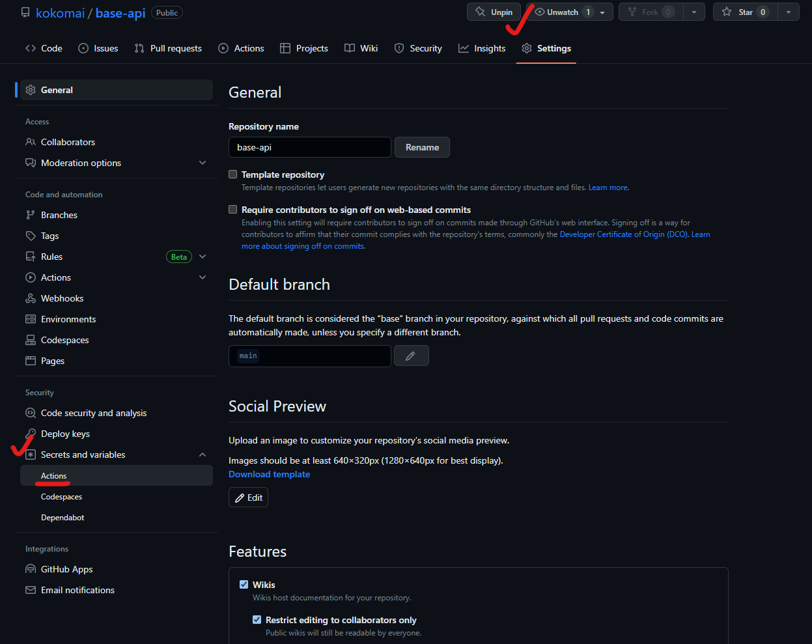812x644 pixels.
Task: Click the Public visibility badge
Action: pos(167,12)
